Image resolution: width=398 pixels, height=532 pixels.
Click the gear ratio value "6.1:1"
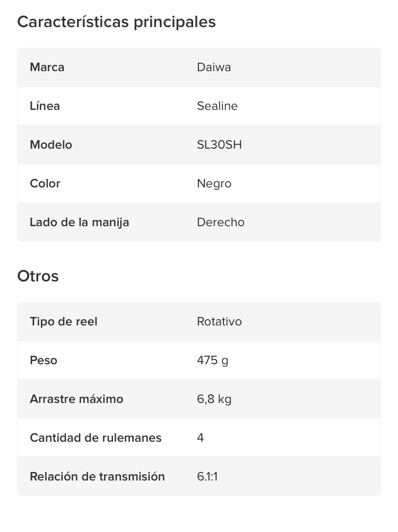click(207, 477)
